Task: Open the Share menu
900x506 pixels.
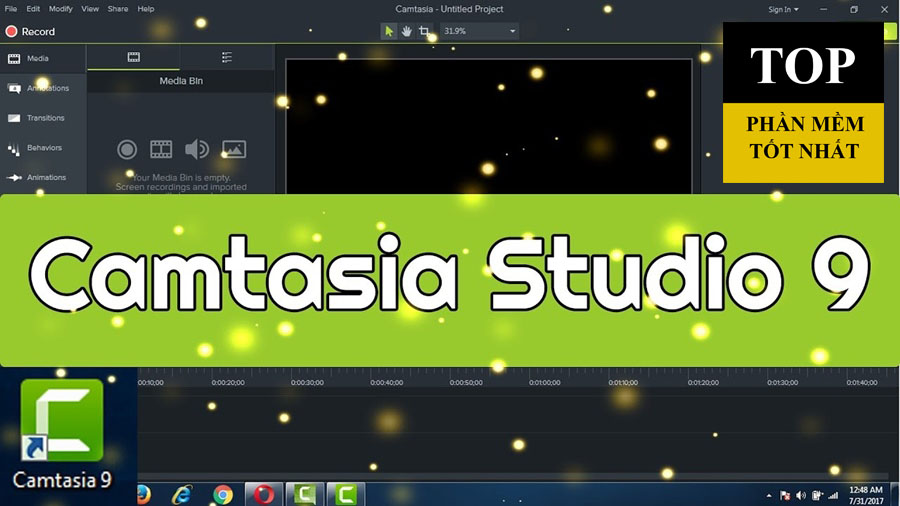Action: [x=117, y=9]
